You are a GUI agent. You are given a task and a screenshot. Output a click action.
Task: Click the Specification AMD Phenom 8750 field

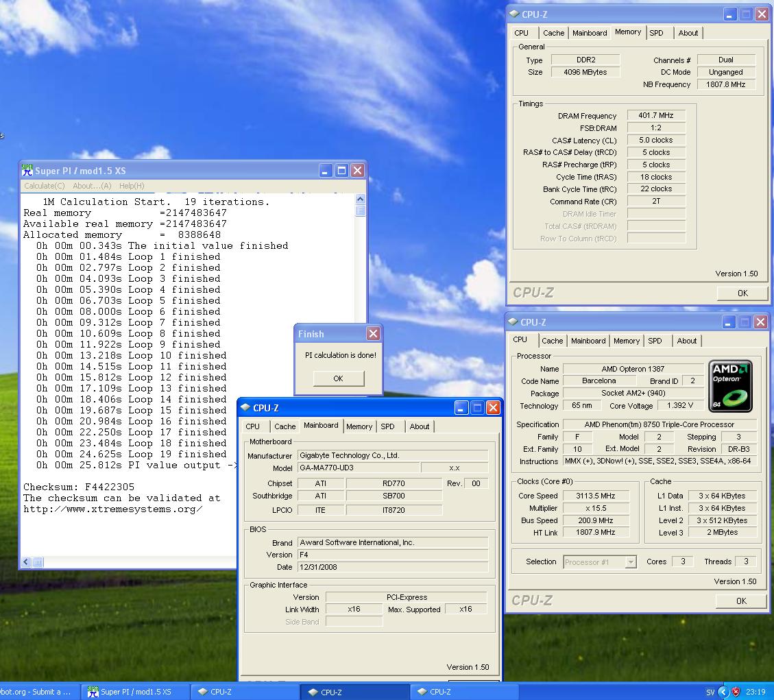click(660, 424)
